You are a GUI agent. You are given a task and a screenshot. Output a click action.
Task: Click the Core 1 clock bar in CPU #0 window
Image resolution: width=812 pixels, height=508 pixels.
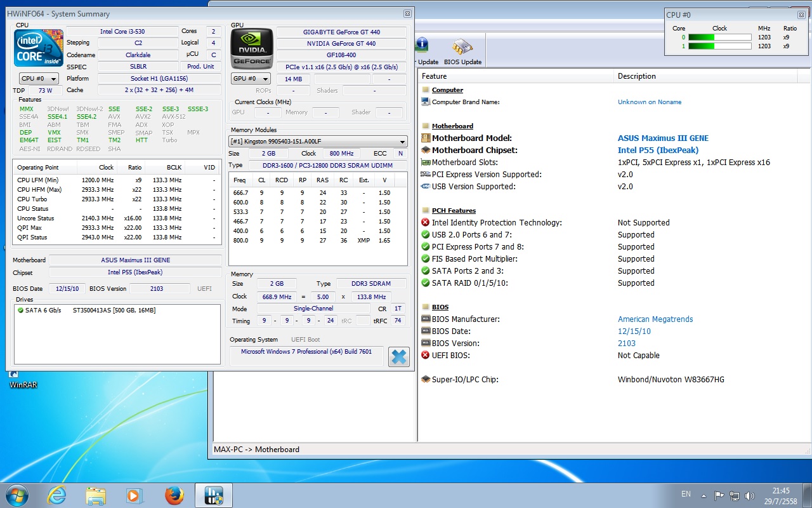click(x=719, y=46)
